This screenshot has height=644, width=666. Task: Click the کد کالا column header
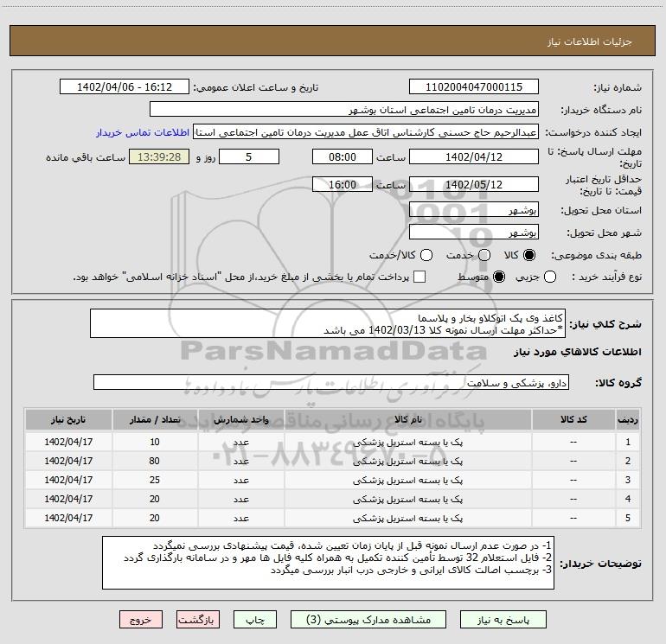tap(573, 419)
